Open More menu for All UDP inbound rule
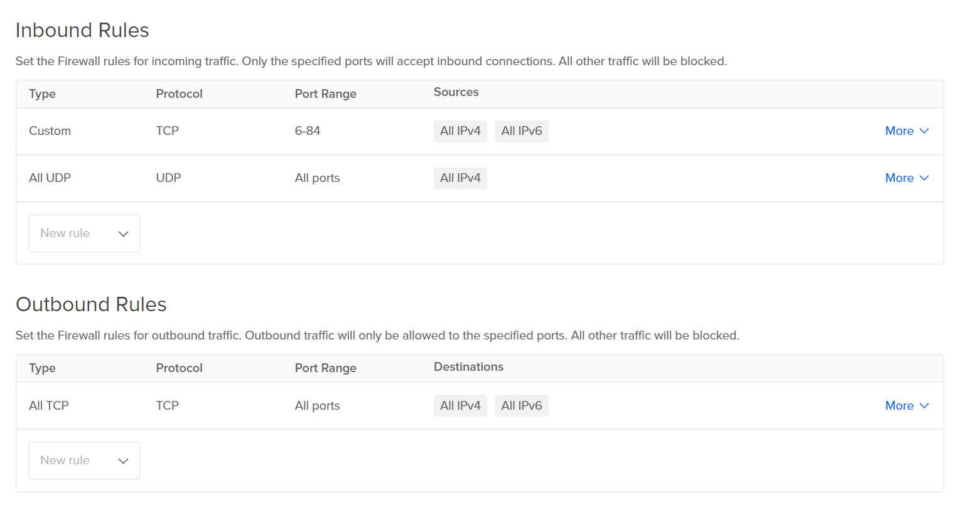The image size is (980, 507). pos(899,178)
